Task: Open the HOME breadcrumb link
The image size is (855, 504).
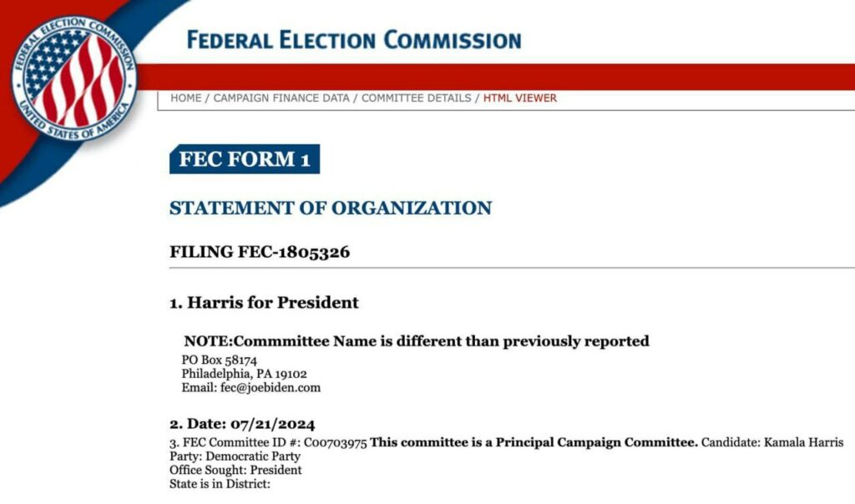Action: (186, 98)
